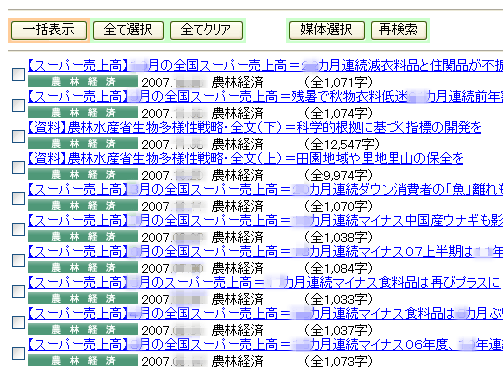Tick the checkbox for the 中国産ウナギ article
The image size is (503, 367).
tap(18, 229)
